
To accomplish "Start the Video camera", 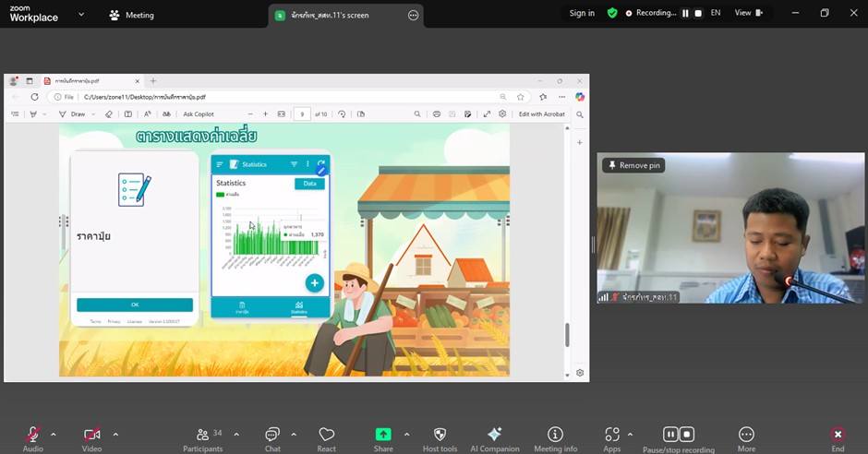I will 92,435.
